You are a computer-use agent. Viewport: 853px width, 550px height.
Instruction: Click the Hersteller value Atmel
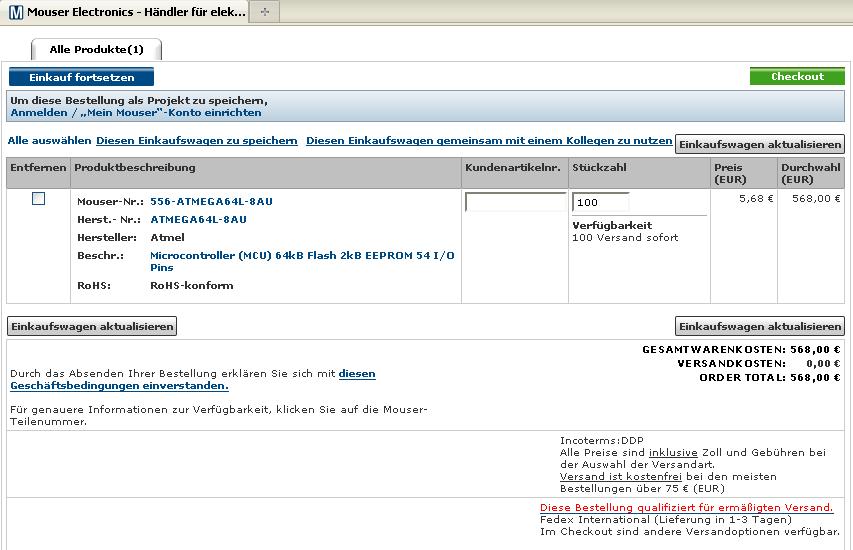click(x=168, y=237)
